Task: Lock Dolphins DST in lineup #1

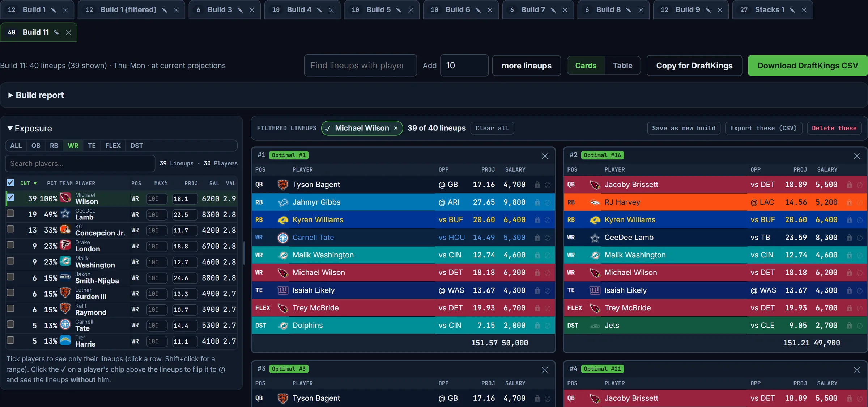Action: pyautogui.click(x=537, y=326)
